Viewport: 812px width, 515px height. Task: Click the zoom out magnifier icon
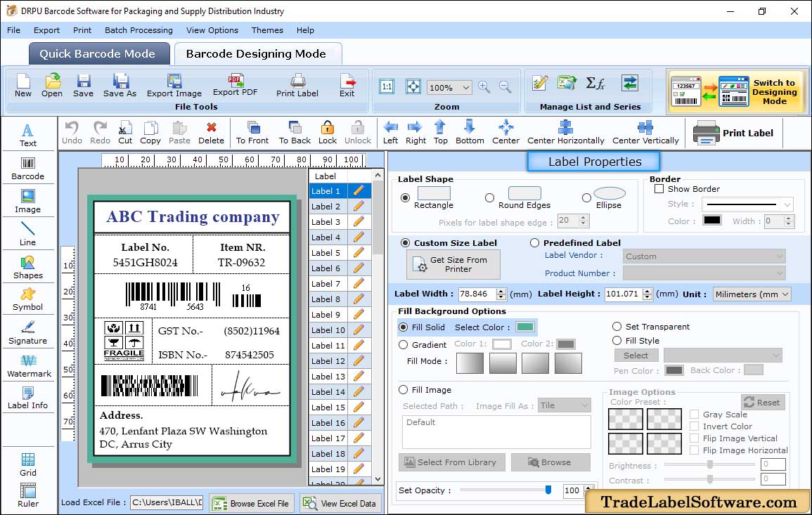[505, 87]
